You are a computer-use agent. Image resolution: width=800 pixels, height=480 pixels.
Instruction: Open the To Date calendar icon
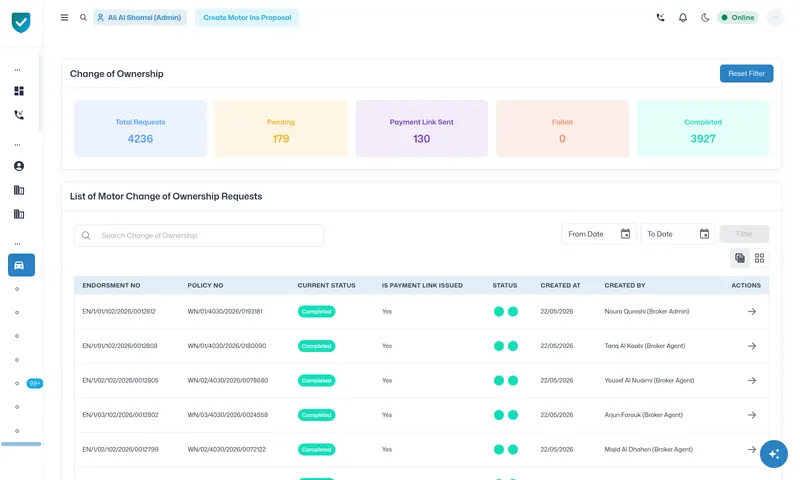click(704, 234)
